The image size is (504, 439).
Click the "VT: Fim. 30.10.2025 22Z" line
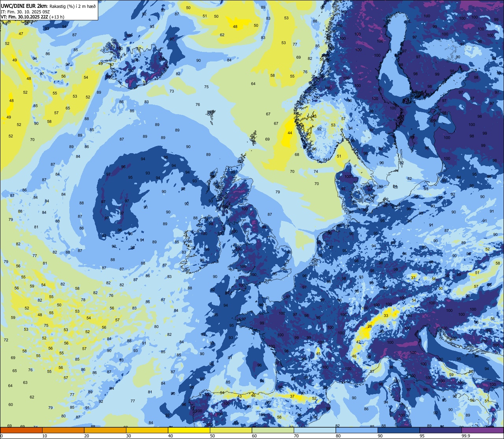25,17
